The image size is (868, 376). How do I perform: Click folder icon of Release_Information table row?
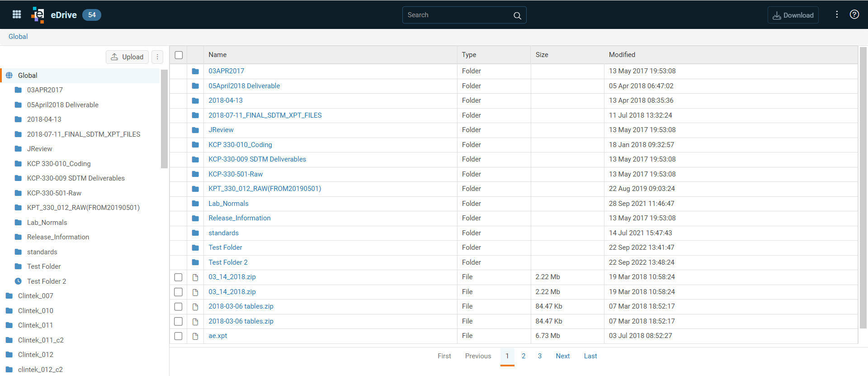point(195,218)
